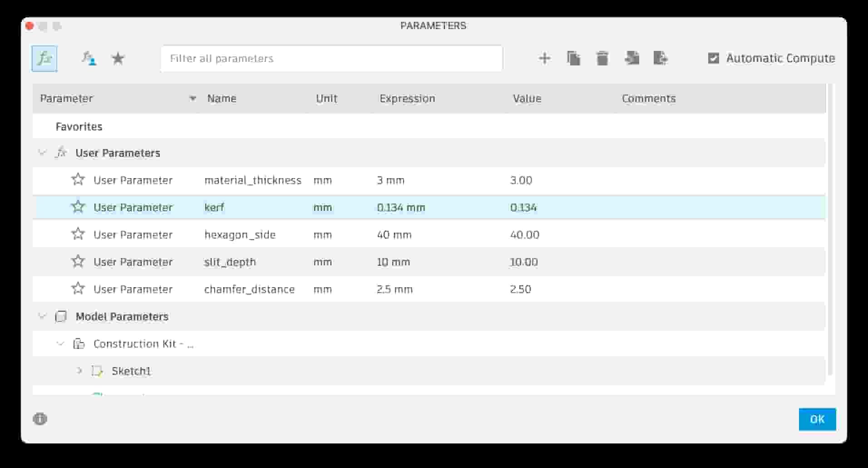Click the 0.134 value cell in kerf row
This screenshot has height=468, width=868.
(x=523, y=208)
